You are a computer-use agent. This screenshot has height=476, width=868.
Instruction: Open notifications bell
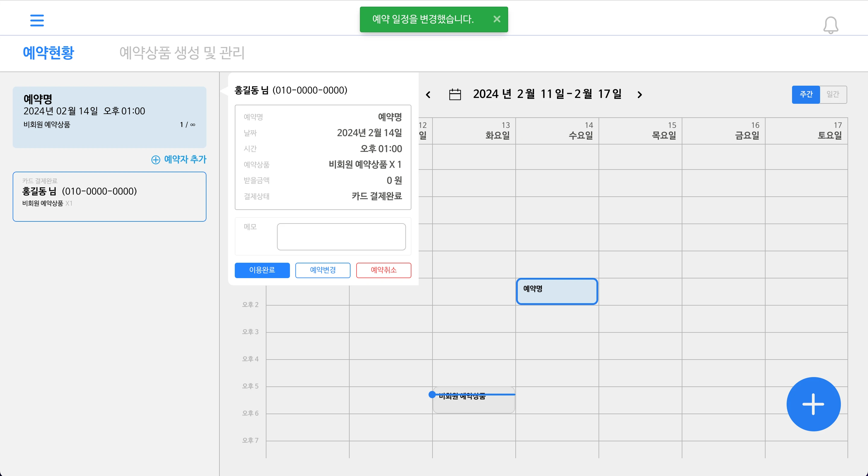(831, 25)
